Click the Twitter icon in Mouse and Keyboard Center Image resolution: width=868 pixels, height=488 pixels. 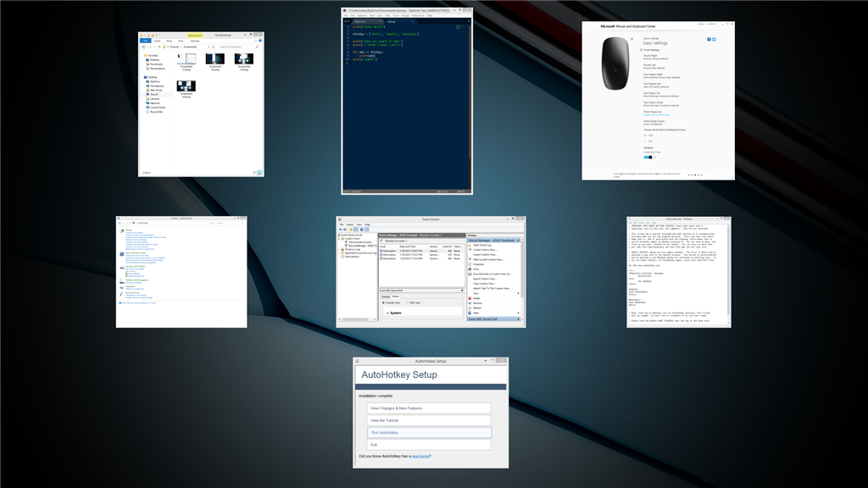point(714,40)
